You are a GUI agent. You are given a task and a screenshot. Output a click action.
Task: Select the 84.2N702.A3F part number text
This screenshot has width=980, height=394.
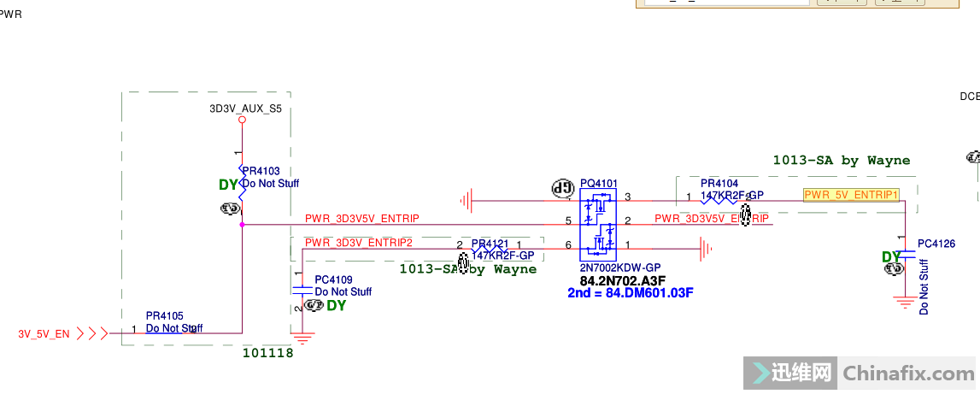point(624,280)
